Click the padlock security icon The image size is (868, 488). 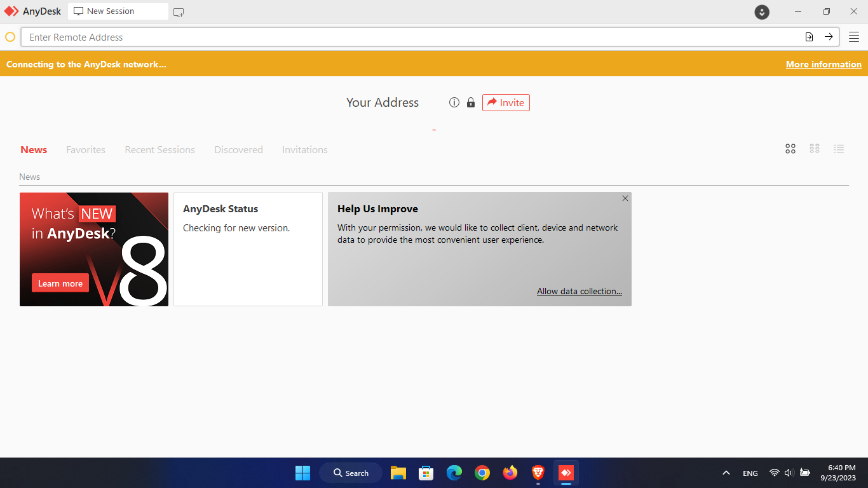point(471,102)
